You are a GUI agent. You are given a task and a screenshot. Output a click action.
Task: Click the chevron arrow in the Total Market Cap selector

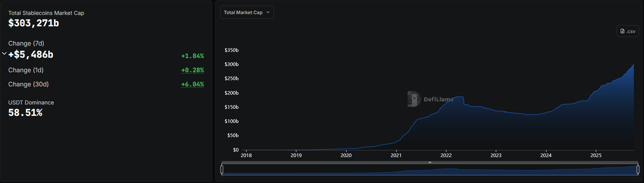click(268, 13)
